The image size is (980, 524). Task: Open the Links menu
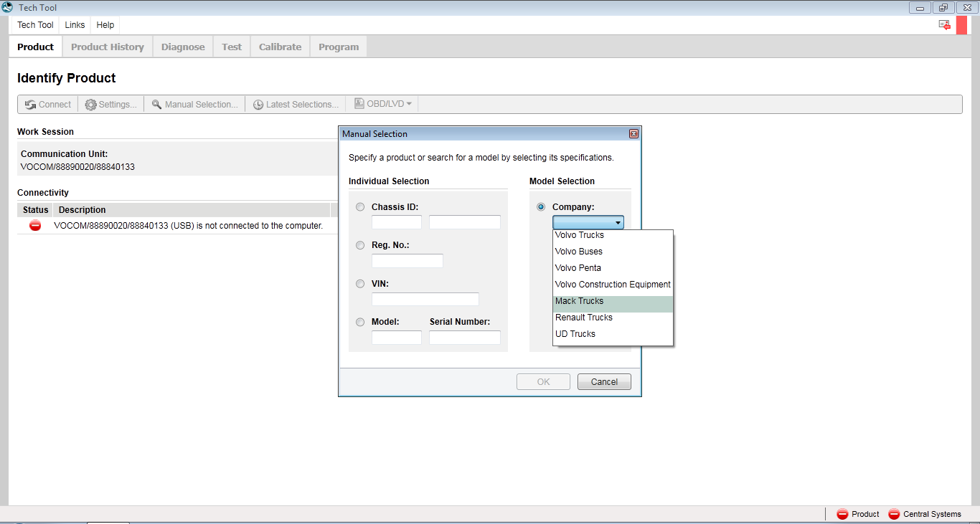75,25
